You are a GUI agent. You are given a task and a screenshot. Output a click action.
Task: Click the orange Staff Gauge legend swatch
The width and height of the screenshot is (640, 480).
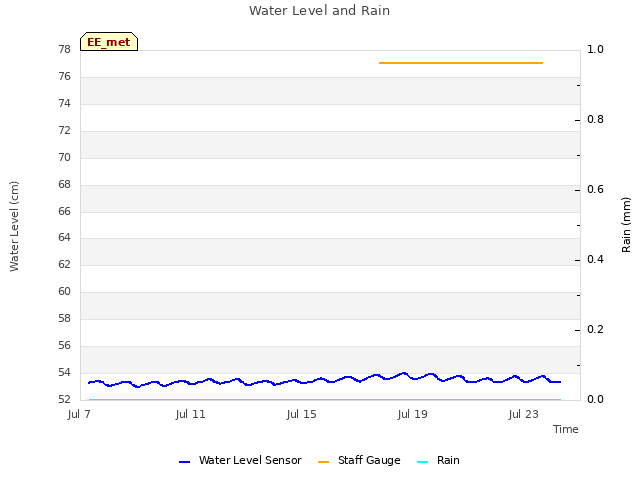tap(323, 462)
